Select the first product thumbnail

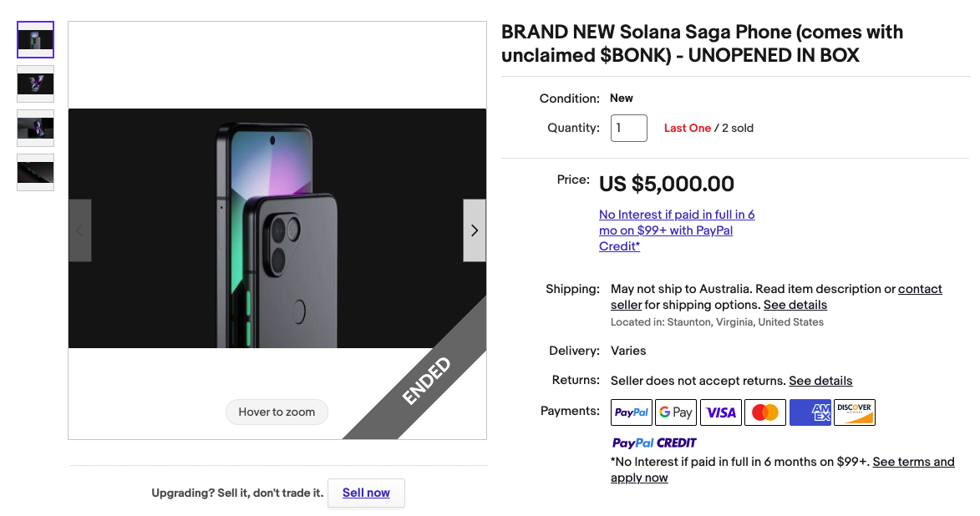(x=35, y=39)
